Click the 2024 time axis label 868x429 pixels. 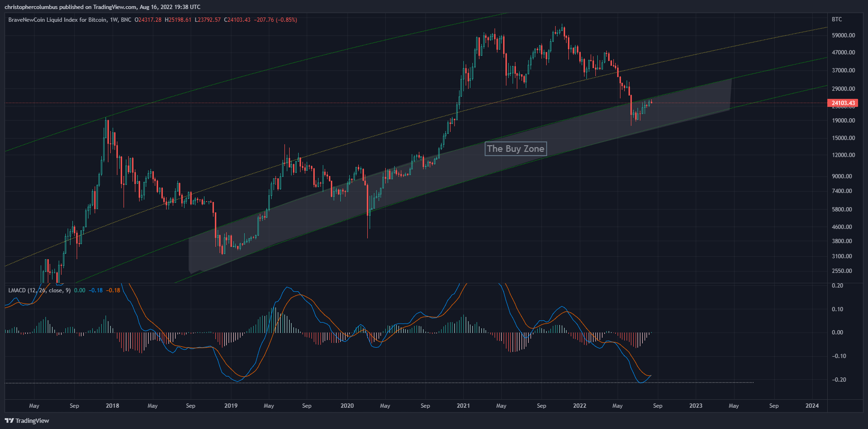click(812, 406)
